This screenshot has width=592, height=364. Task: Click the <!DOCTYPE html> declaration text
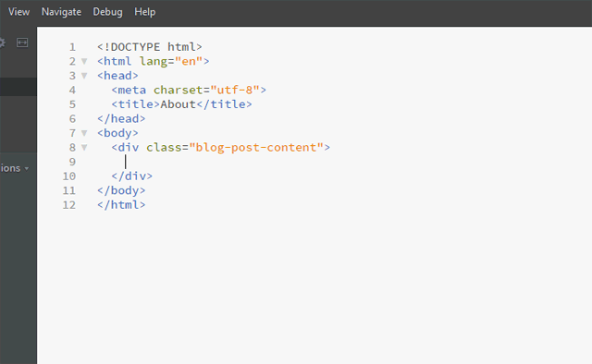click(150, 47)
